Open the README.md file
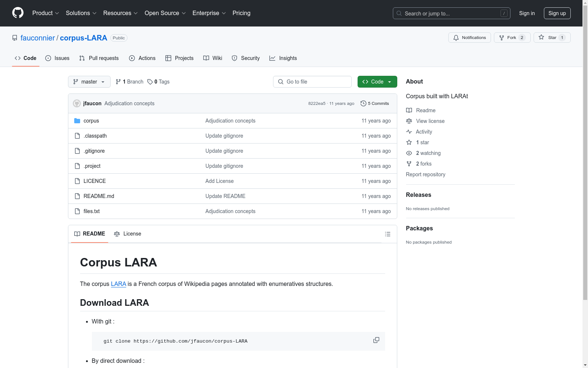Screen dimensions: 588x368 [x=99, y=196]
